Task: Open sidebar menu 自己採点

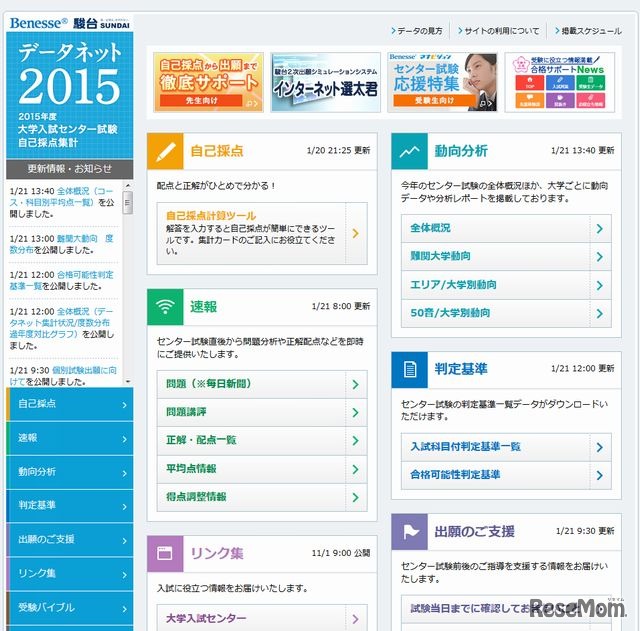Action: [x=70, y=404]
